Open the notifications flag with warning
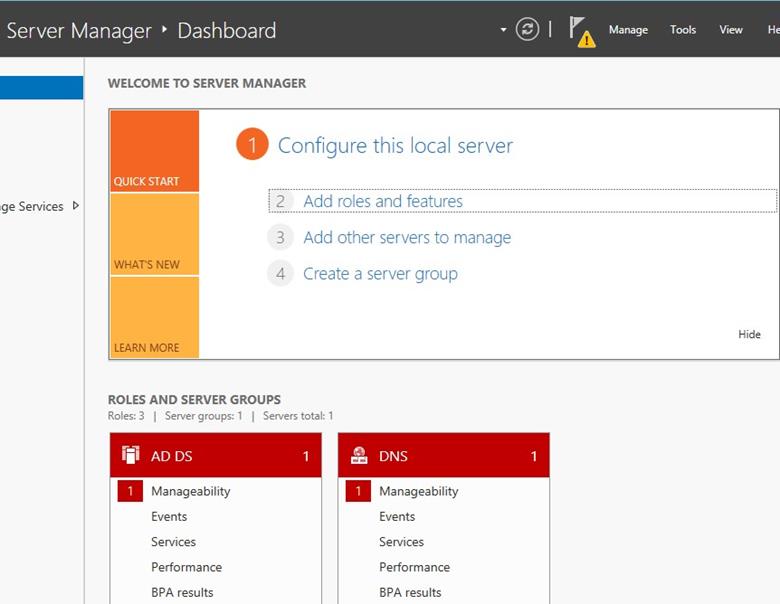This screenshot has height=604, width=780. [x=582, y=31]
